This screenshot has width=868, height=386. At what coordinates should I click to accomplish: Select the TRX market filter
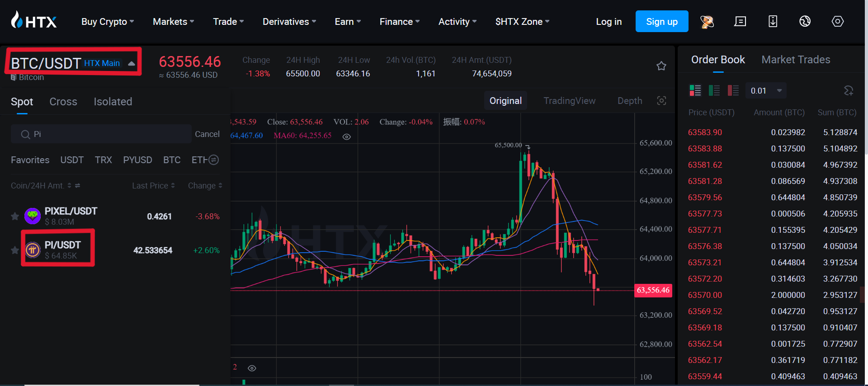click(104, 160)
